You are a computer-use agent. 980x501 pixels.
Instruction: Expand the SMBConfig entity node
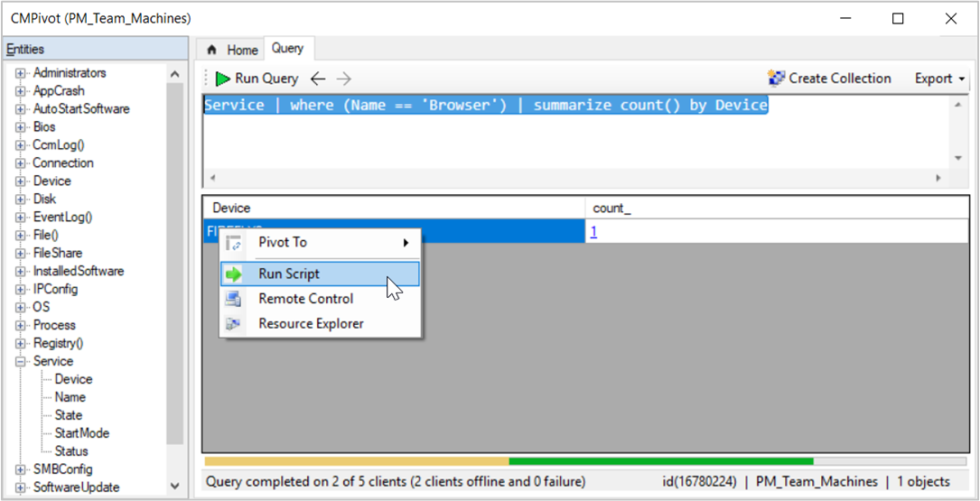point(22,469)
